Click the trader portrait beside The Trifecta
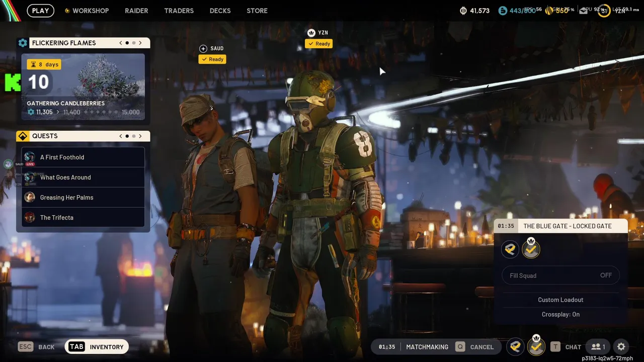The height and width of the screenshot is (362, 644). [30, 217]
